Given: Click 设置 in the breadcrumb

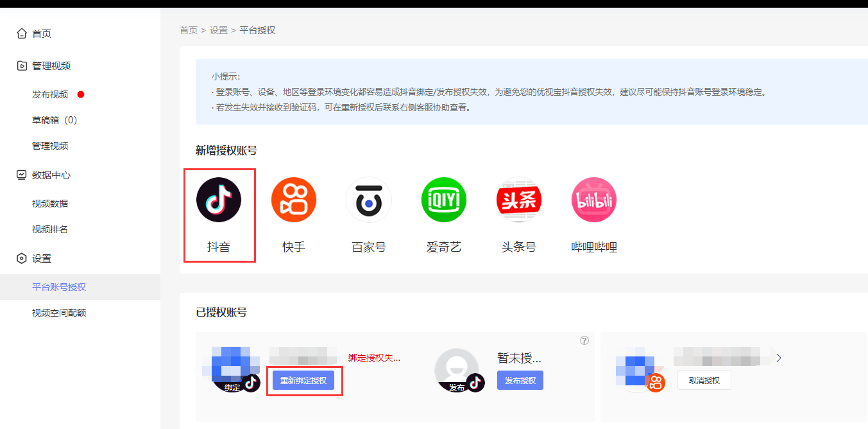Looking at the screenshot, I should [x=219, y=30].
